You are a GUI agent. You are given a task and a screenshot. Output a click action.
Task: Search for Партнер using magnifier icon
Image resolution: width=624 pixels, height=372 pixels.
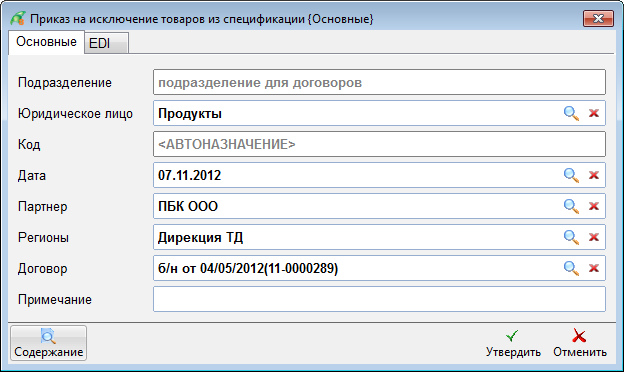(x=571, y=206)
